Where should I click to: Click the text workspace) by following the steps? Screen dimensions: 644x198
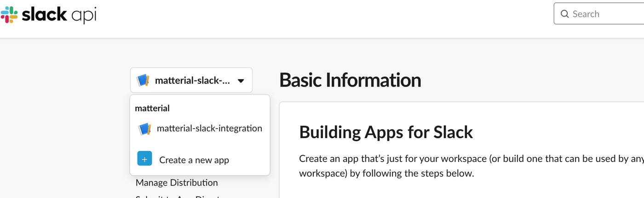(x=386, y=174)
